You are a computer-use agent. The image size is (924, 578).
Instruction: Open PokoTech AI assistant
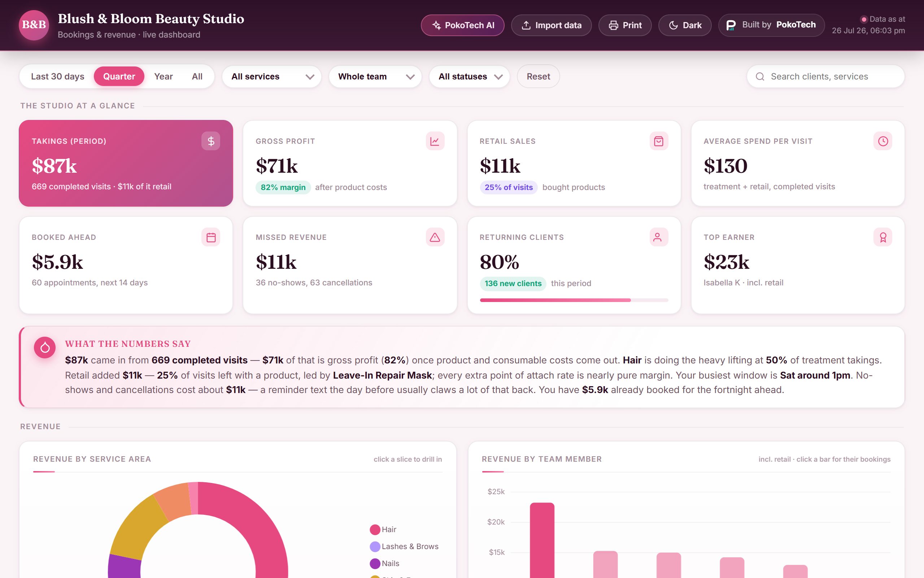pyautogui.click(x=462, y=25)
